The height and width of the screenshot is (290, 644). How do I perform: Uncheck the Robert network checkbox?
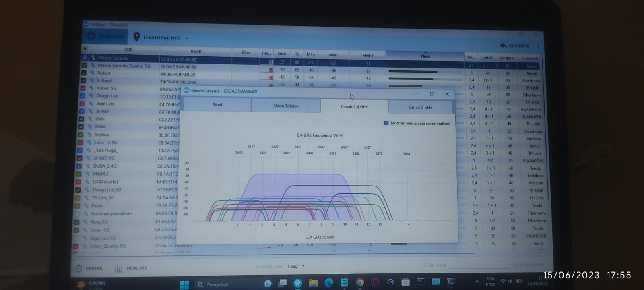pos(84,73)
